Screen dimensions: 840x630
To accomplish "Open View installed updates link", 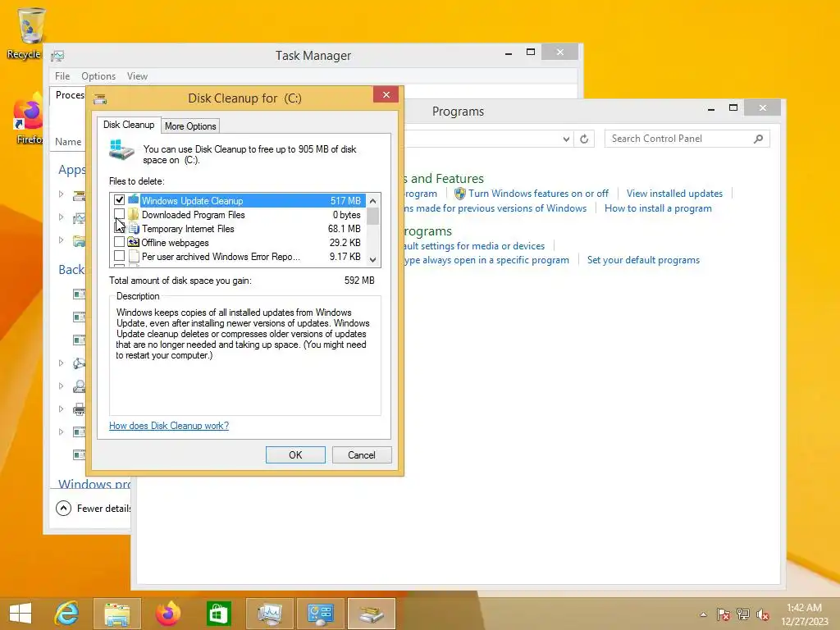I will click(674, 194).
